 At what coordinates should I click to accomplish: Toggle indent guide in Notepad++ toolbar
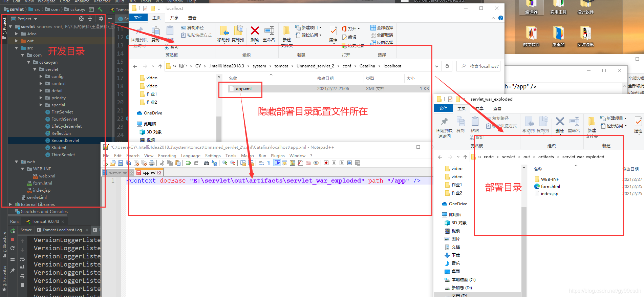pos(277,163)
